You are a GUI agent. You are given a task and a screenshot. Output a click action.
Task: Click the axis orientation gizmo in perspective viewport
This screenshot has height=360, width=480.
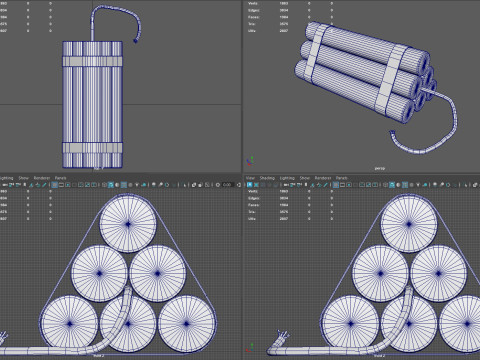[250, 161]
